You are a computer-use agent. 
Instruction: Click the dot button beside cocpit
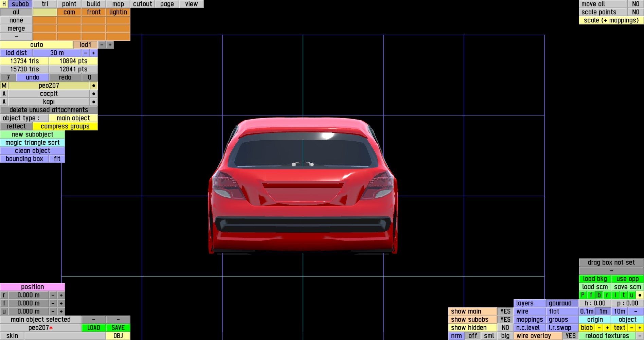tap(94, 94)
